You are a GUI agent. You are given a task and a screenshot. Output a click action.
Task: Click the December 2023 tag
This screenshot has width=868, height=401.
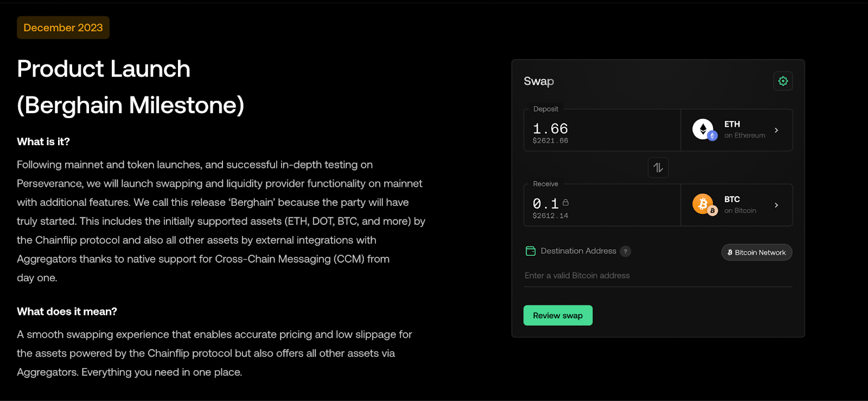pyautogui.click(x=63, y=28)
